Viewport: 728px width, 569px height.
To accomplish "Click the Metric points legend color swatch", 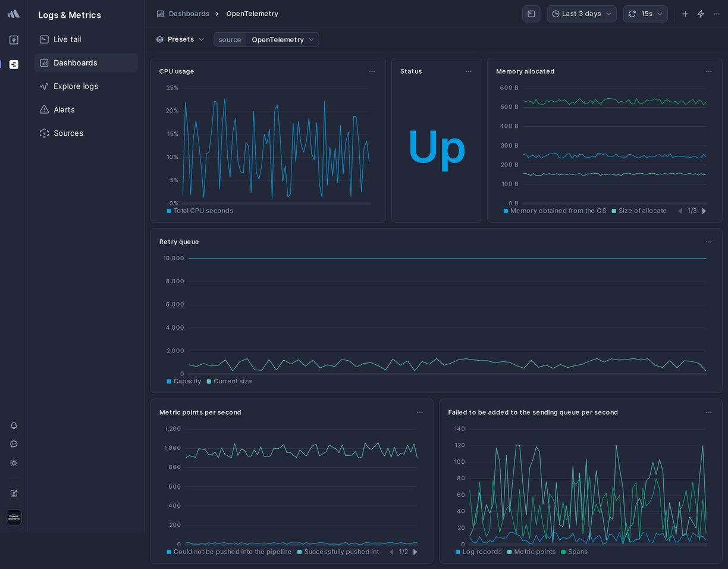I will coord(510,552).
